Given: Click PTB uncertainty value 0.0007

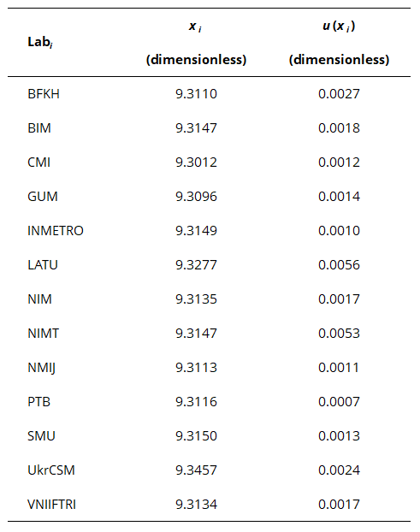Looking at the screenshot, I should (339, 402).
